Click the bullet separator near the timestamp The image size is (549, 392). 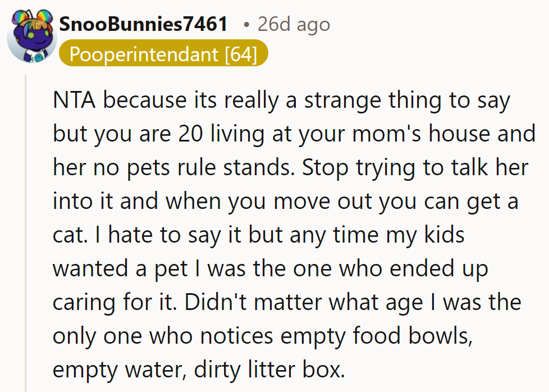point(245,24)
